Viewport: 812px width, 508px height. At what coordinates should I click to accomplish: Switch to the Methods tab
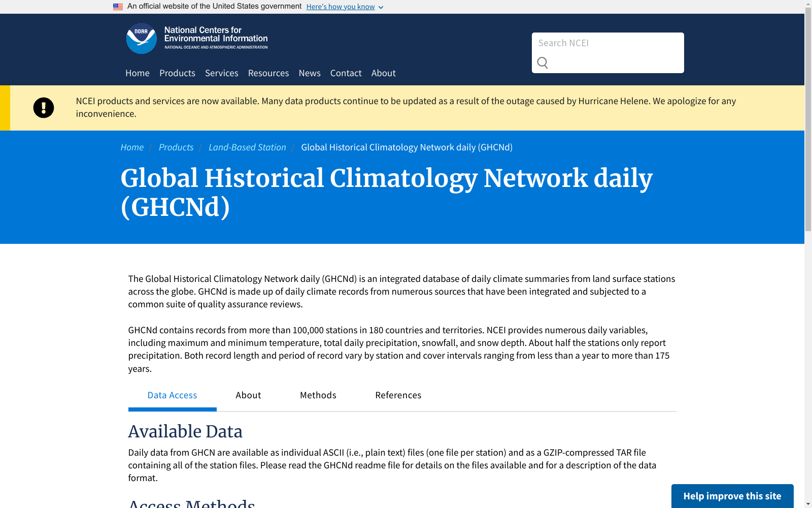[x=318, y=395]
